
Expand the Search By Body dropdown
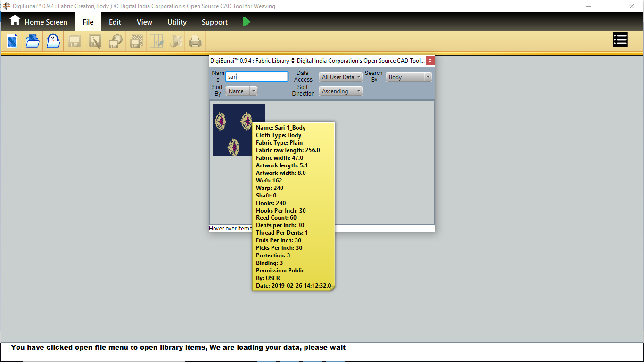pyautogui.click(x=408, y=77)
